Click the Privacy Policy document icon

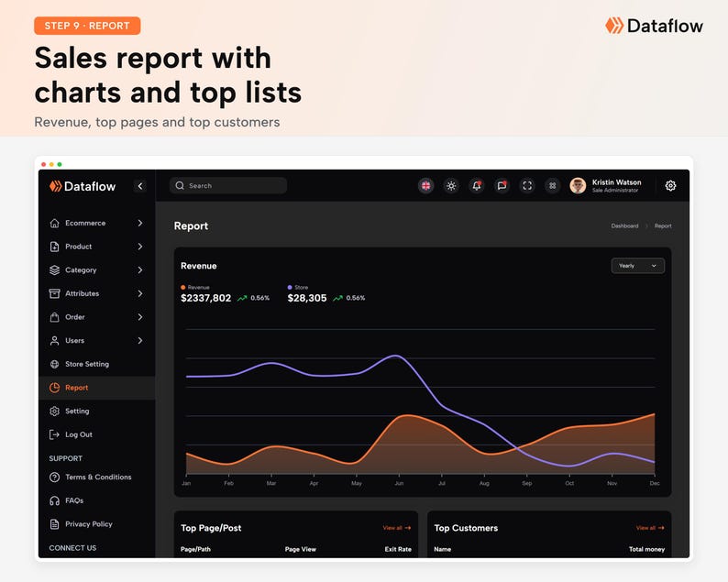[x=54, y=524]
